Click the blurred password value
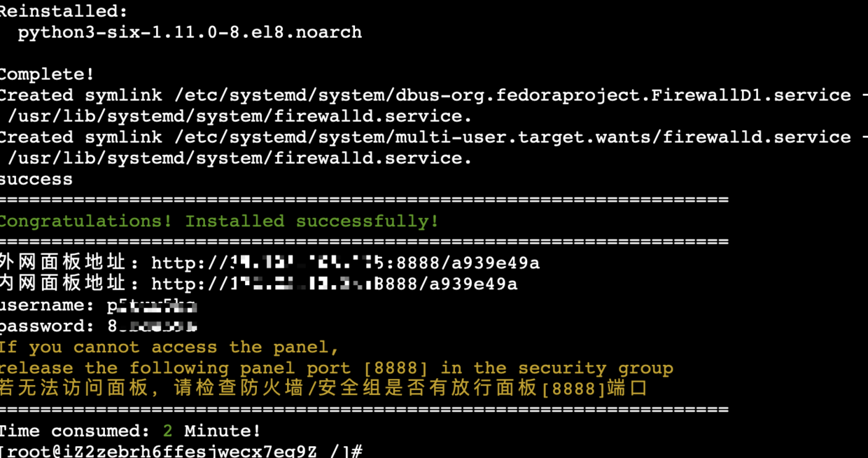The image size is (868, 458). 151,326
